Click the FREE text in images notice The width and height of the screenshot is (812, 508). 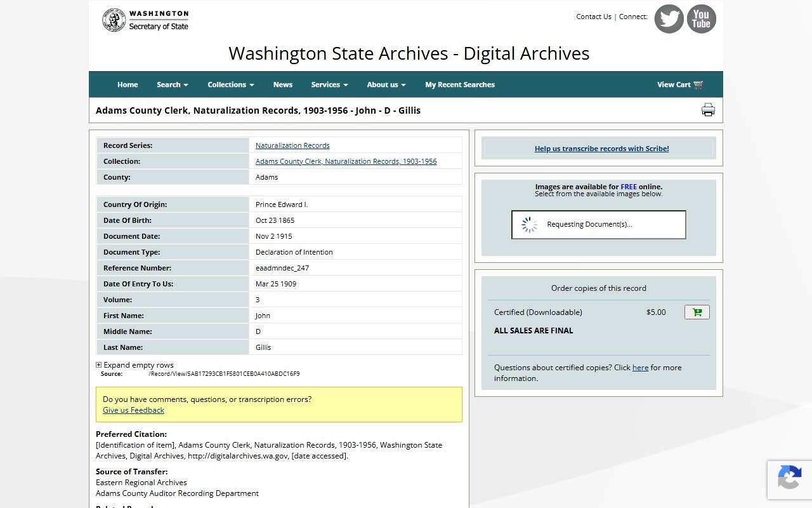tap(629, 187)
